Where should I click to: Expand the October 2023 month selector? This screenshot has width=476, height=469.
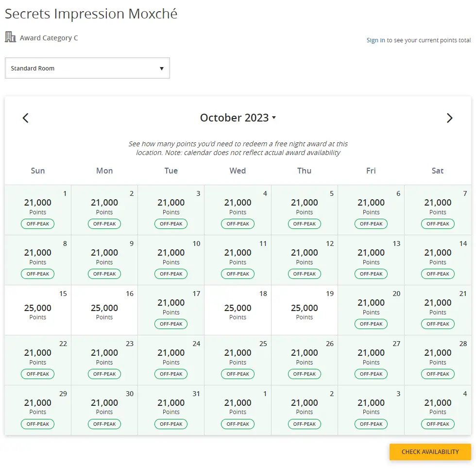(x=238, y=118)
